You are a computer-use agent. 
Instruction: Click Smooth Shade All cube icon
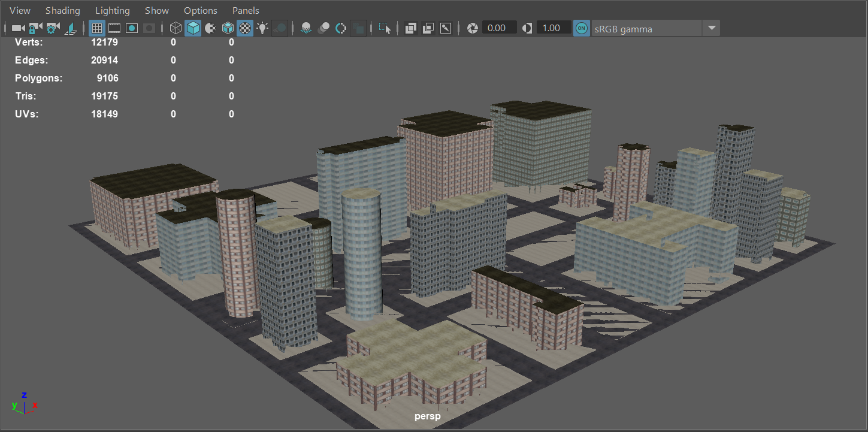coord(193,28)
